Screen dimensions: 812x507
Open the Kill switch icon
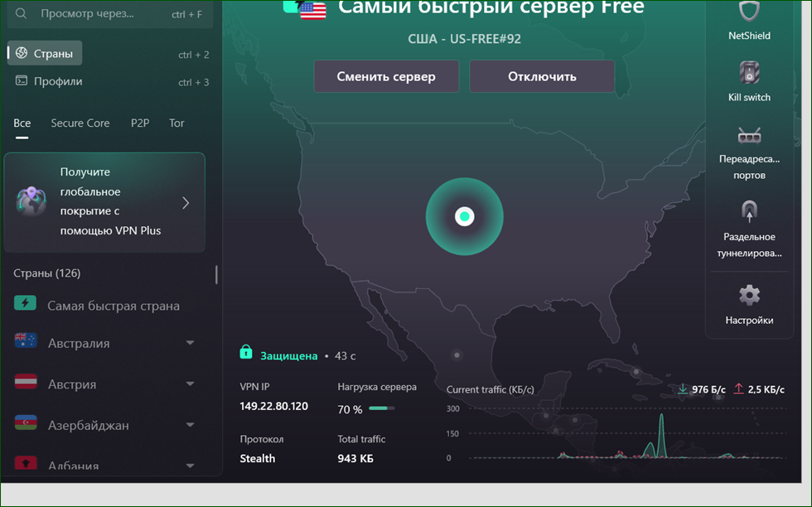tap(749, 73)
